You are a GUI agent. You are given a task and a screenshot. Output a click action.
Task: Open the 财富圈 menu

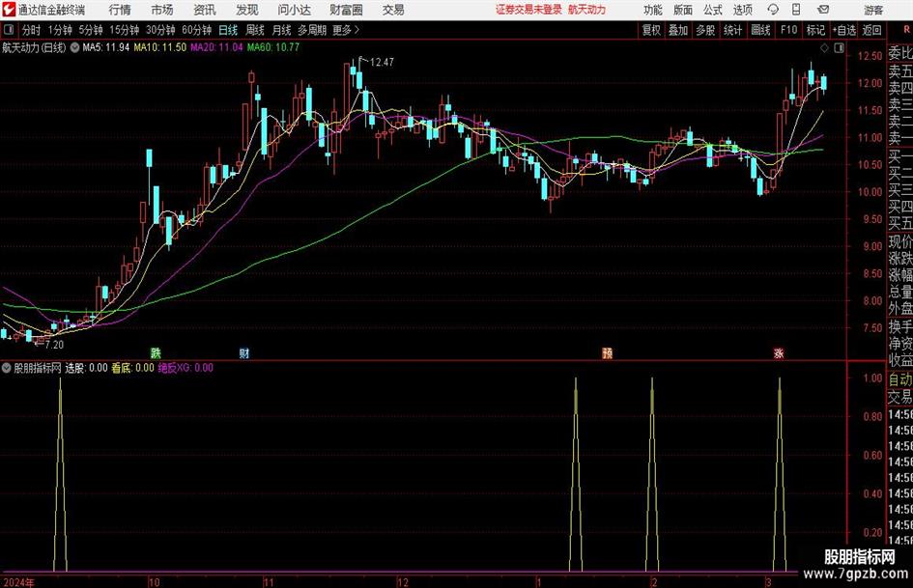(346, 10)
